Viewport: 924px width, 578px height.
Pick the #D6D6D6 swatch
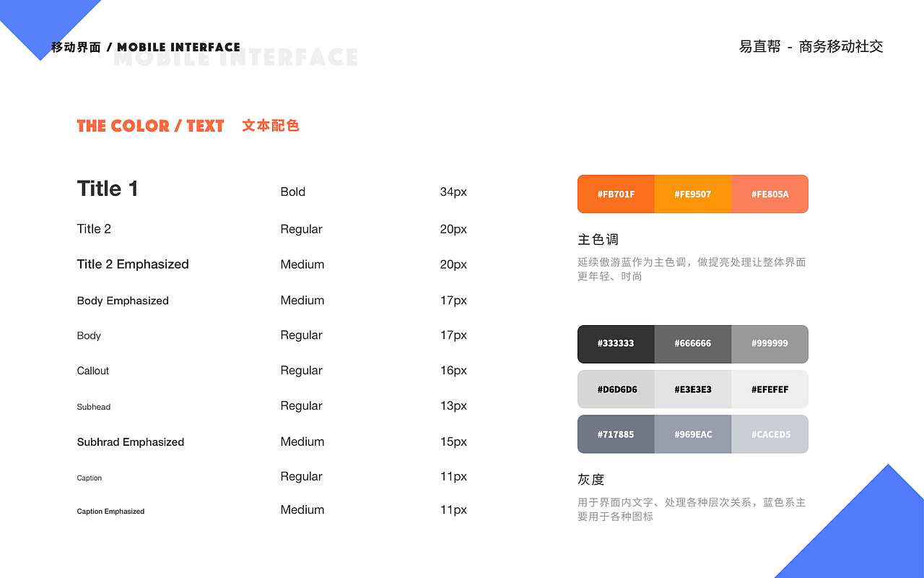[616, 389]
